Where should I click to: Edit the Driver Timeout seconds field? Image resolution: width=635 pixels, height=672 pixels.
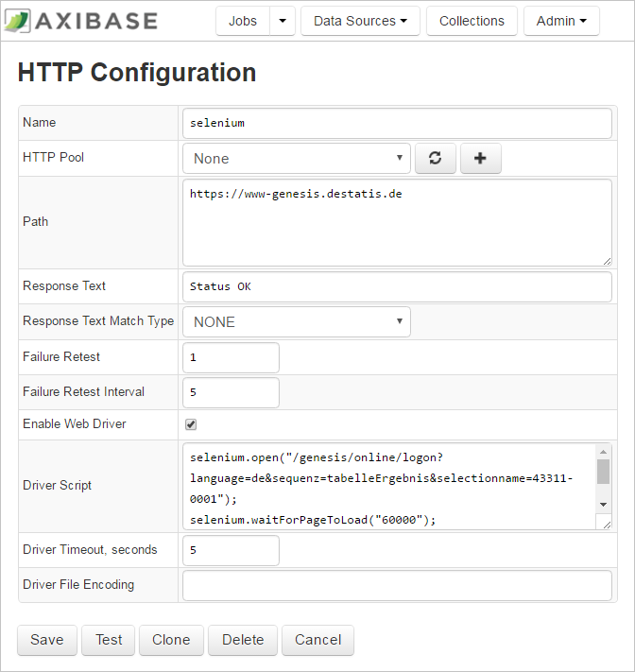(x=231, y=550)
